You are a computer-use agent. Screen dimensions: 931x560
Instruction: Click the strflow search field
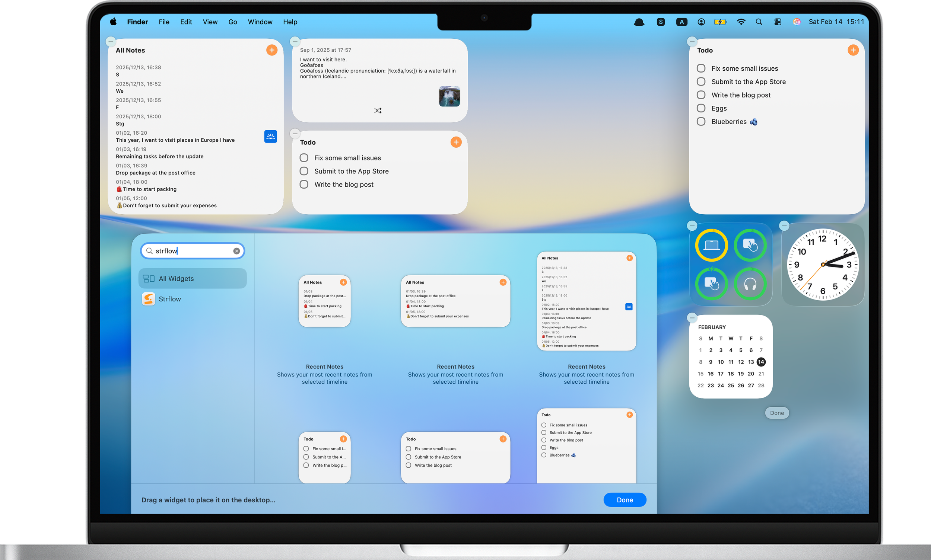193,251
